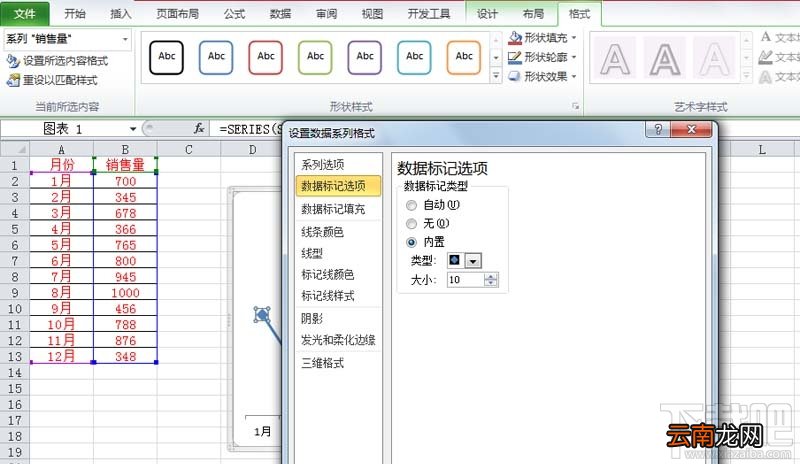Image resolution: width=800 pixels, height=464 pixels.
Task: Select the 无 marker type radio button
Action: [x=411, y=224]
